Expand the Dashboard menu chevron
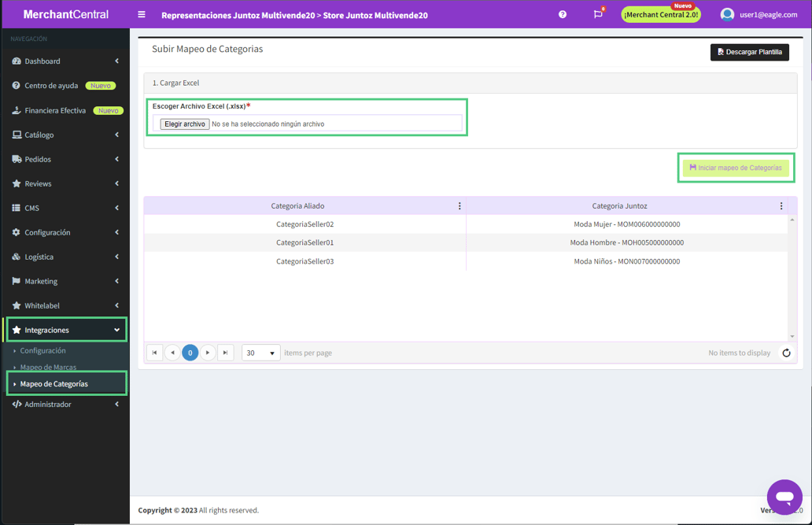Screen dimensions: 812x525 (116, 61)
